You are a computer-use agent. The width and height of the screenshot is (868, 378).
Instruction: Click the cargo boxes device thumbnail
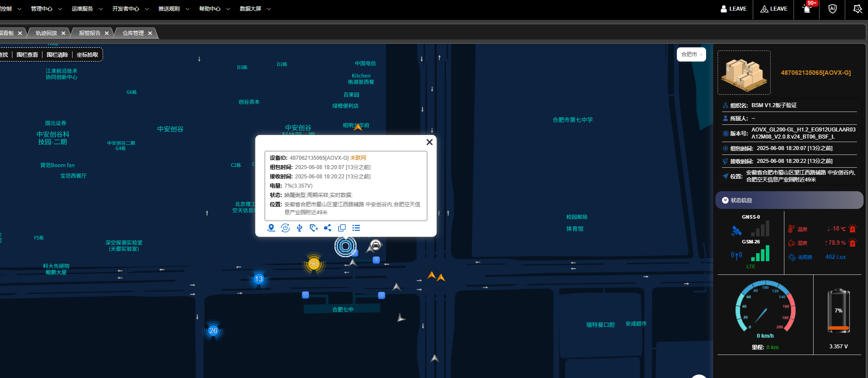click(x=744, y=73)
